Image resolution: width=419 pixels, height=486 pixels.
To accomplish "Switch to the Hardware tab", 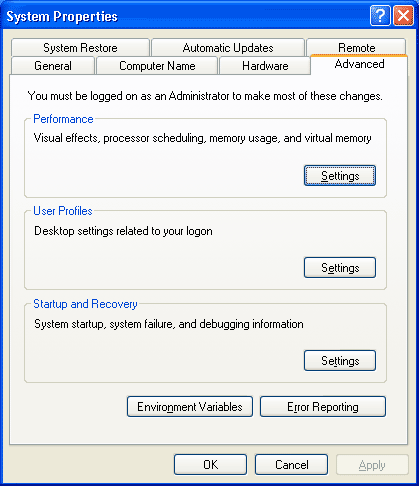I will [x=265, y=66].
